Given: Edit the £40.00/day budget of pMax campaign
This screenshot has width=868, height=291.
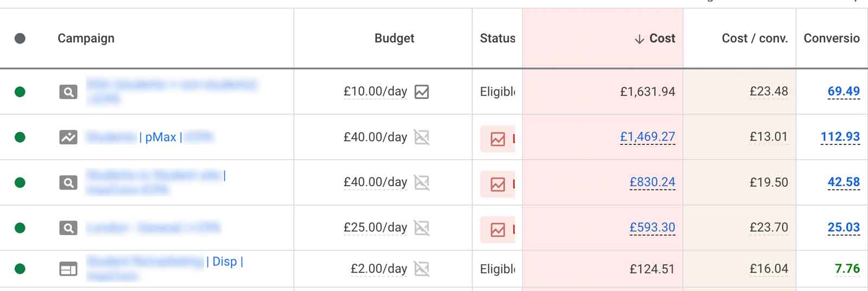Looking at the screenshot, I should [x=375, y=137].
